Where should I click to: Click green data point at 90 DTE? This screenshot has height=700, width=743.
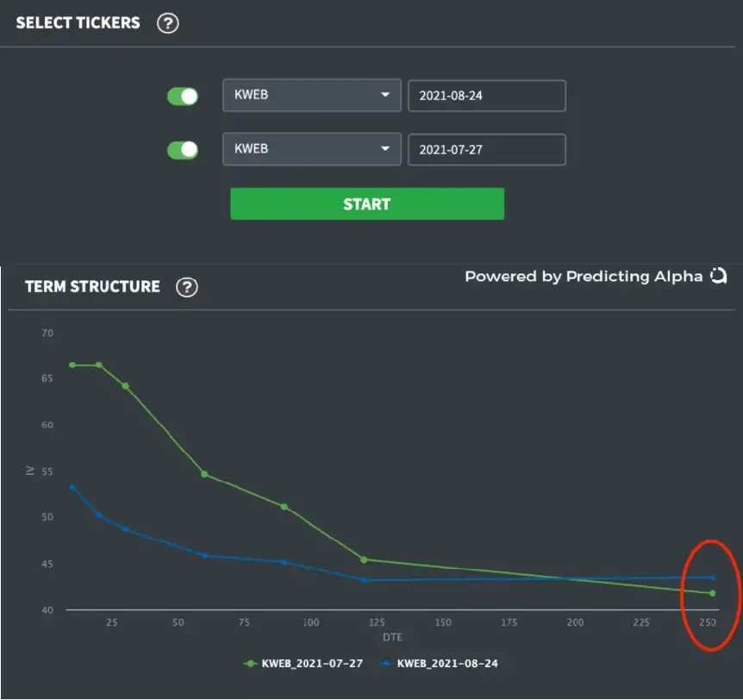coord(284,506)
